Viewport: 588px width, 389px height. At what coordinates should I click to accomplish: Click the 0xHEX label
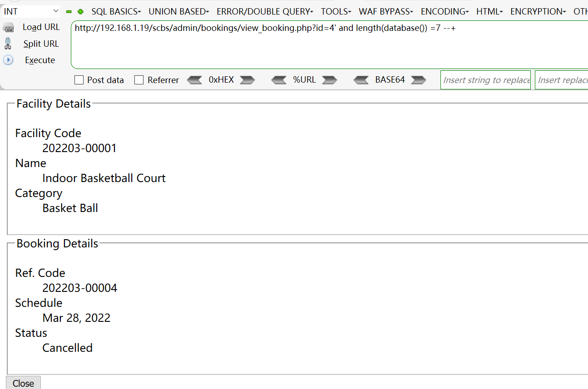click(221, 80)
